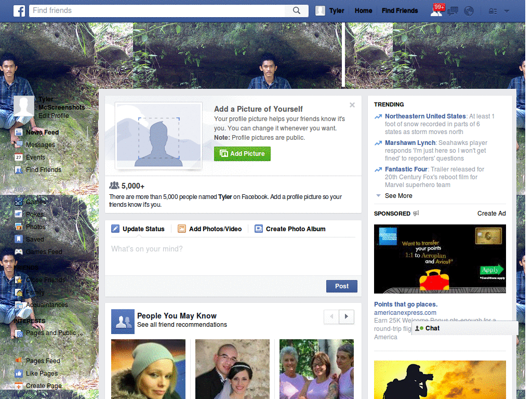Select the Add Photos/Video tab
This screenshot has height=399, width=532.
210,229
